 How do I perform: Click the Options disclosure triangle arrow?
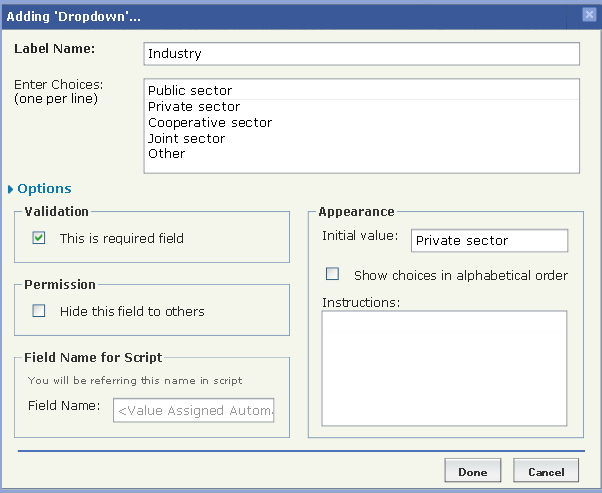click(x=11, y=189)
